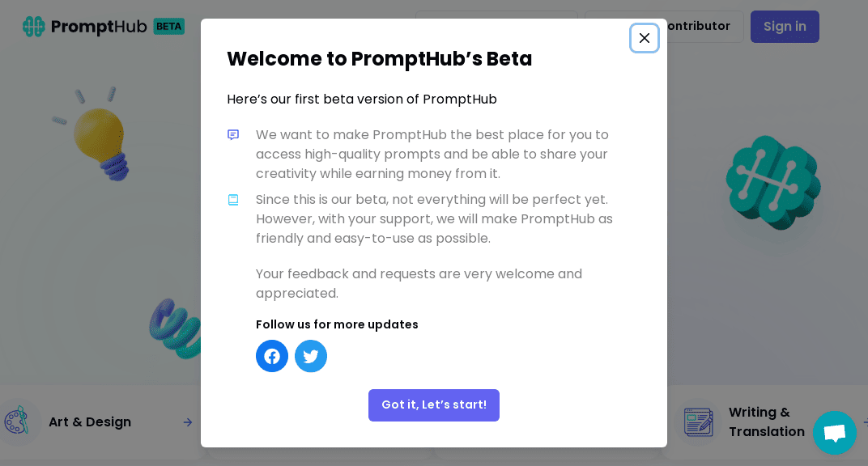Open the Art & Design category label
Screen dimensions: 868x466
90,422
